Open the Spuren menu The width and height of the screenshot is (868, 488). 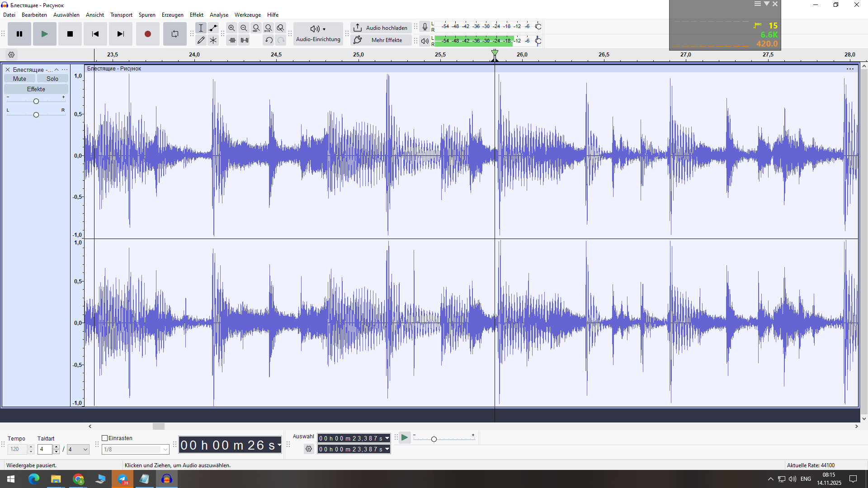click(147, 15)
